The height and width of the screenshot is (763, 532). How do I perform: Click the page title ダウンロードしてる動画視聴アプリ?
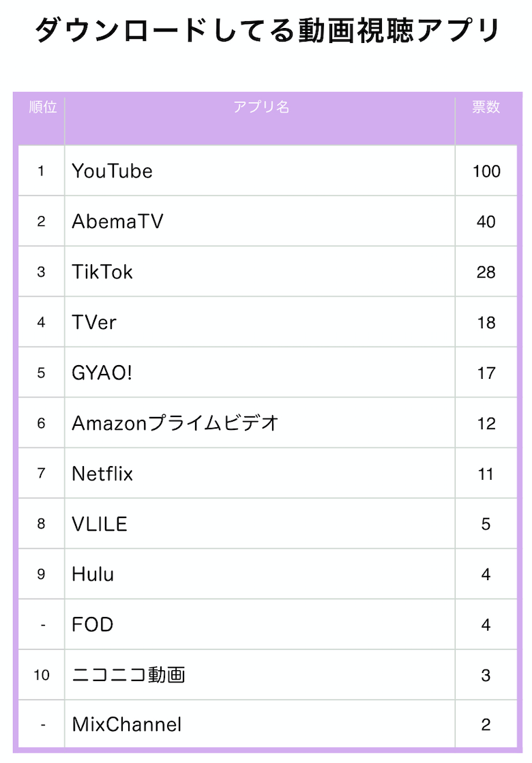267,30
